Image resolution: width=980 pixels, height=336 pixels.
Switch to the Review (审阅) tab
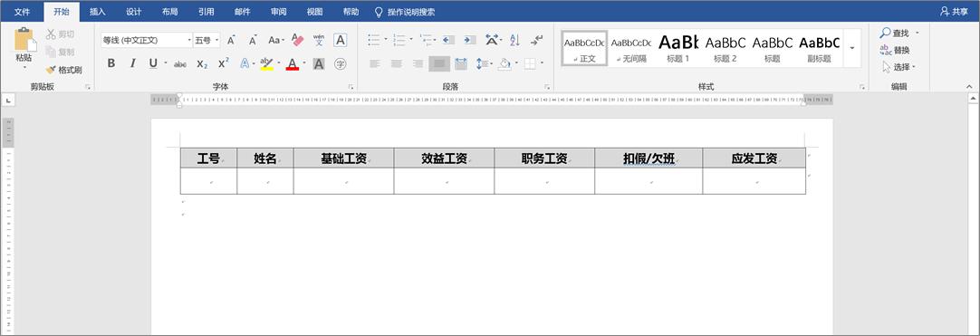(279, 12)
